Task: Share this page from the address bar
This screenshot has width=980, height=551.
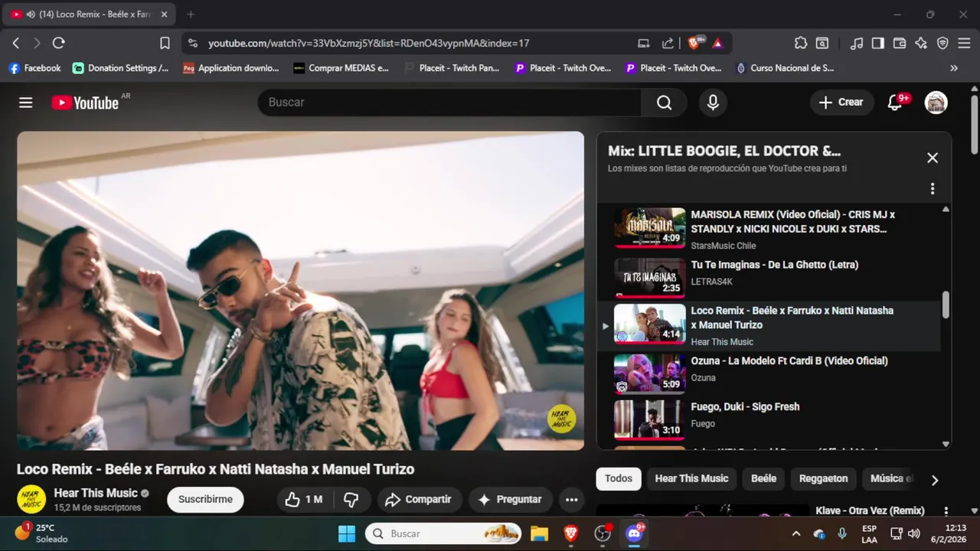Action: 668,44
